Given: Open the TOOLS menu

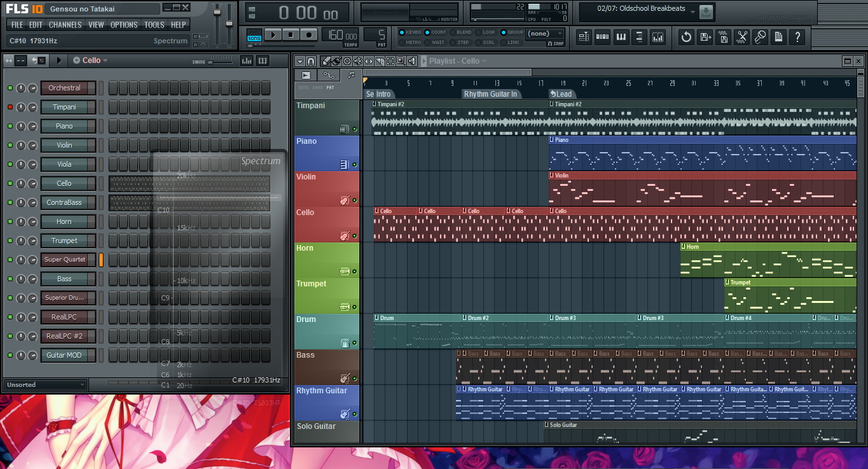Looking at the screenshot, I should click(154, 25).
